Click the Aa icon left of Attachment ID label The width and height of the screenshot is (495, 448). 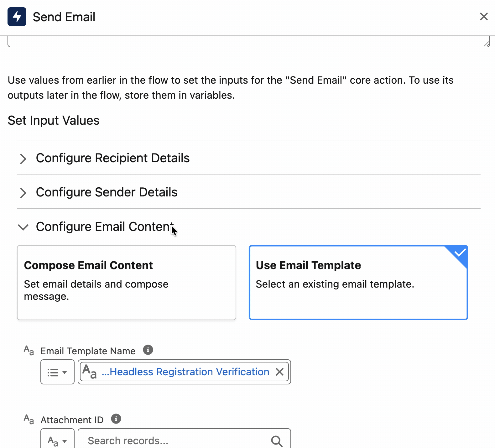tap(29, 419)
